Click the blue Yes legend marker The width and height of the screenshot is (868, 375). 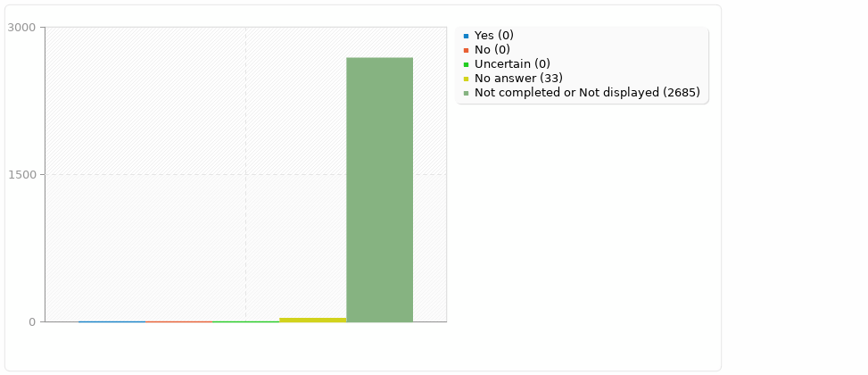[466, 36]
